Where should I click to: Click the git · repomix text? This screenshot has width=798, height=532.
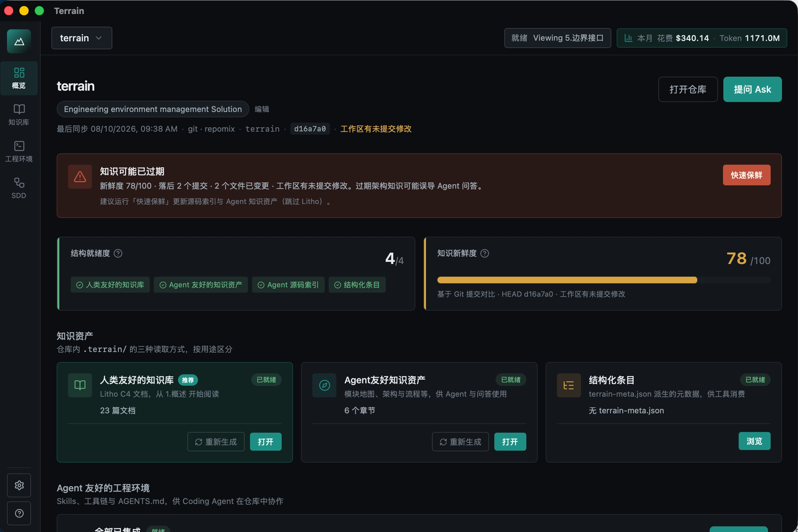click(x=211, y=129)
